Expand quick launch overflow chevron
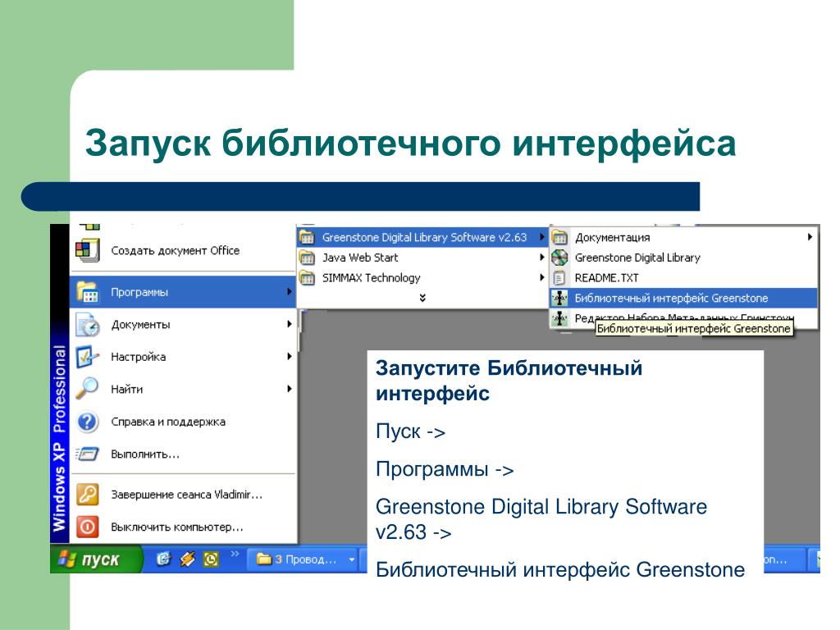 point(235,554)
